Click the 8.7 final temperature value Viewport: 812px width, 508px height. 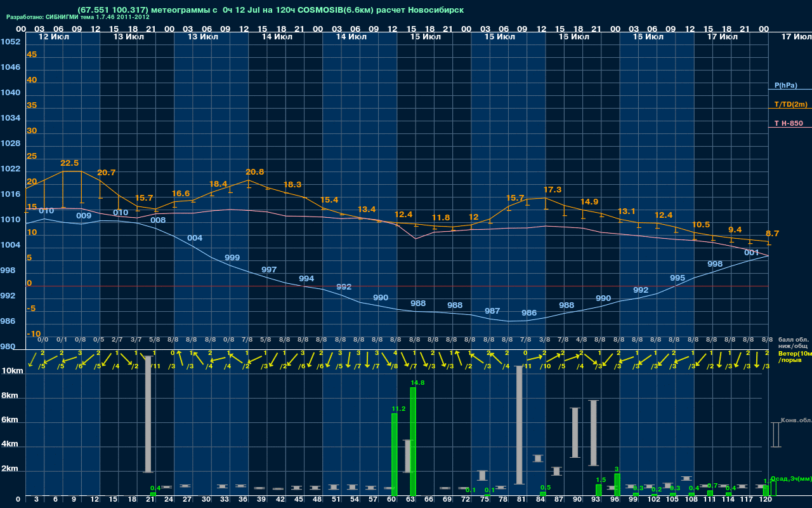click(x=772, y=234)
